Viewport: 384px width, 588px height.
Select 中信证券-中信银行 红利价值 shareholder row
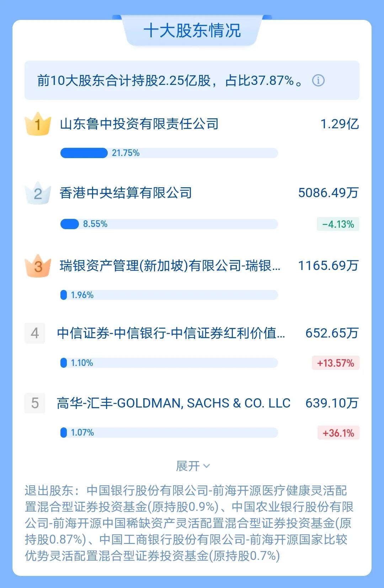(171, 333)
